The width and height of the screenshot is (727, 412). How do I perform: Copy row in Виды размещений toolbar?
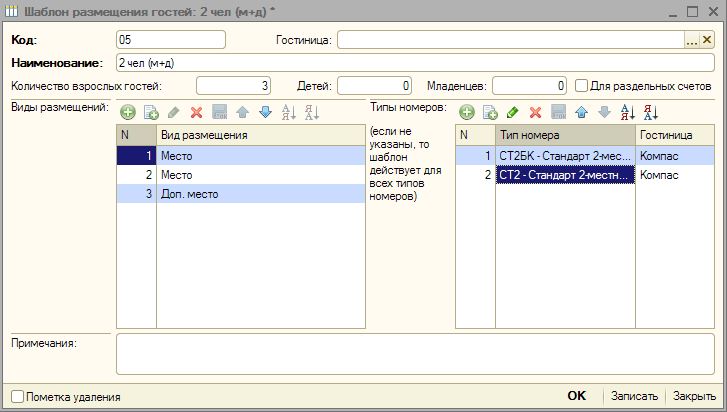coord(151,112)
